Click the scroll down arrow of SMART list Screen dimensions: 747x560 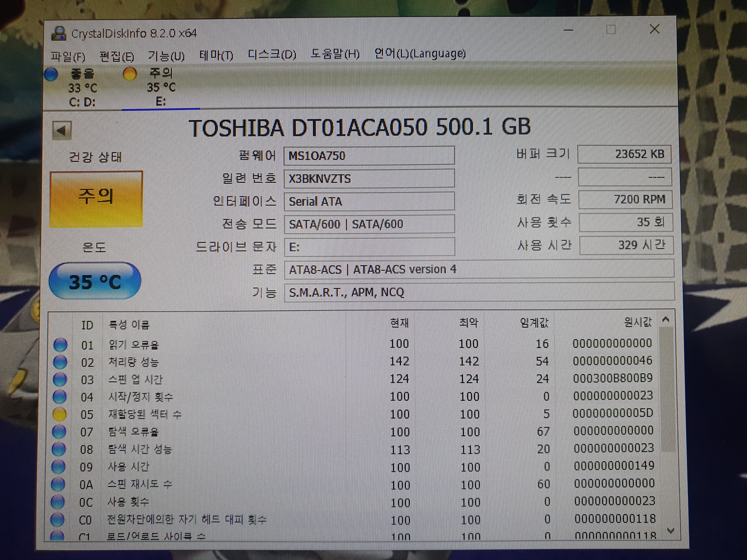tap(671, 531)
